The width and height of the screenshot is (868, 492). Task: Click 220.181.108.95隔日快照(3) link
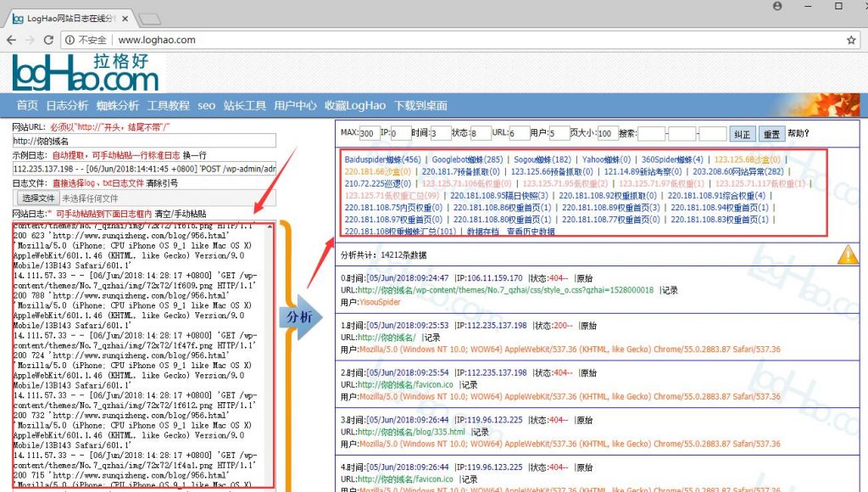(498, 196)
